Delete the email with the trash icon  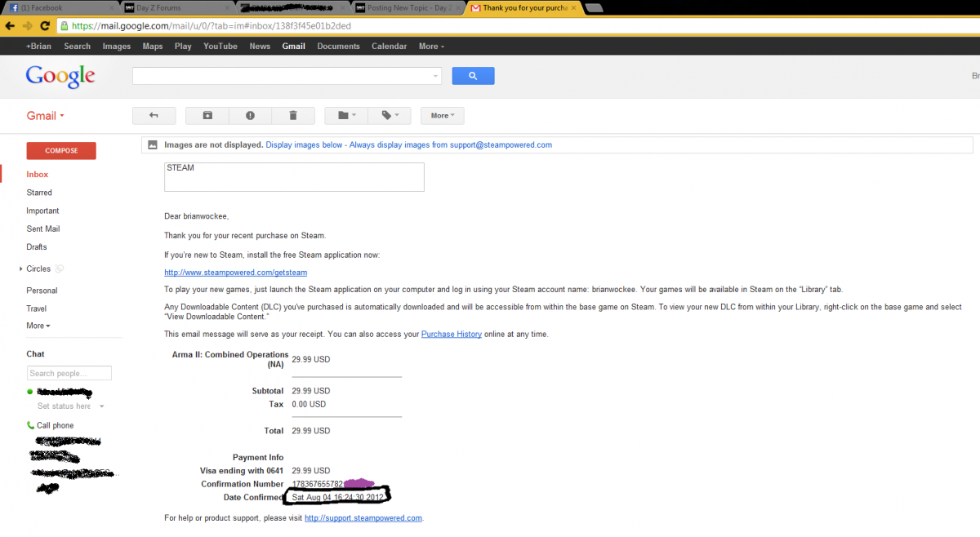tap(293, 116)
